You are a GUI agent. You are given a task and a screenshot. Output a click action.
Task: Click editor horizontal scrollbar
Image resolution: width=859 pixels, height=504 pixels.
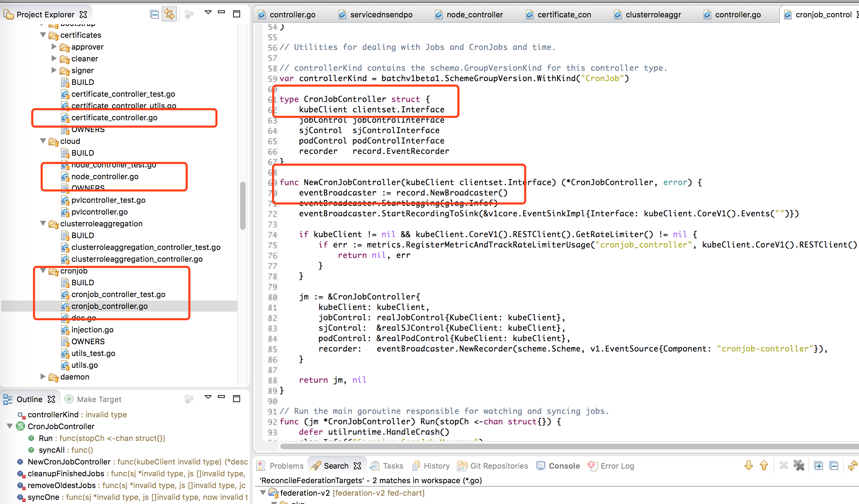point(569,446)
